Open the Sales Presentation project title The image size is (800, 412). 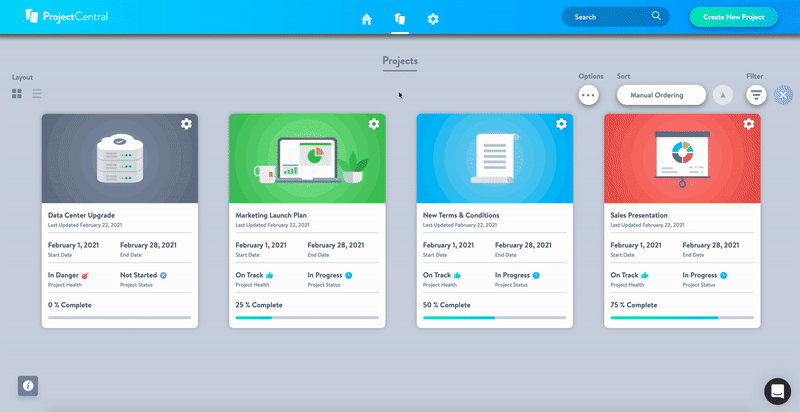click(639, 215)
